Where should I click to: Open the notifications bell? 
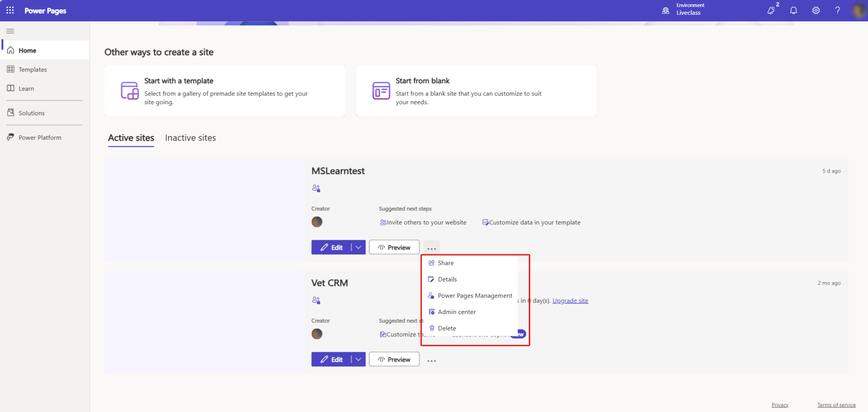click(x=794, y=10)
